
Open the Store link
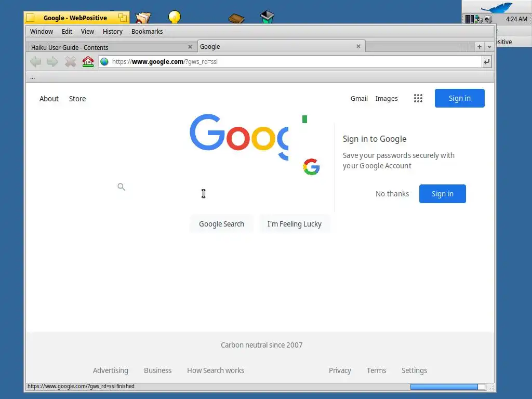click(x=77, y=99)
